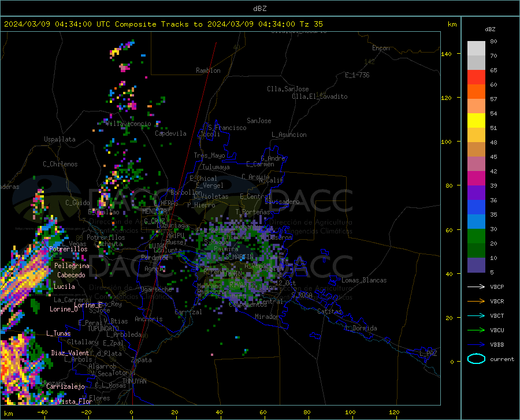Click the Pellegrina map label
This screenshot has width=520, height=420.
(72, 266)
